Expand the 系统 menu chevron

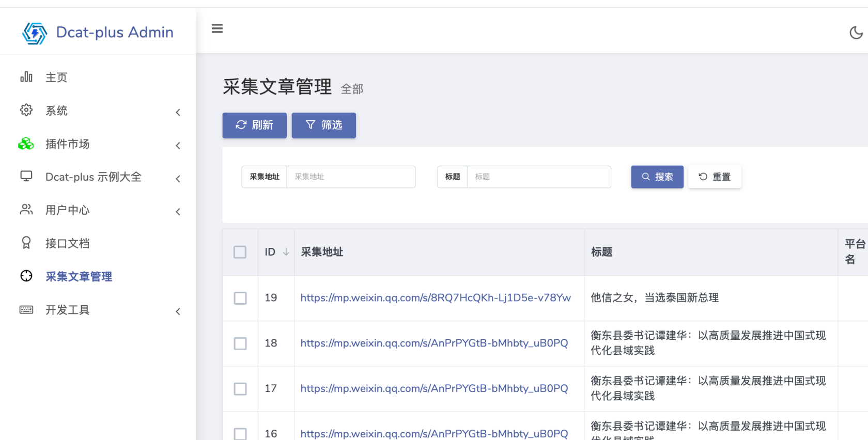tap(178, 112)
